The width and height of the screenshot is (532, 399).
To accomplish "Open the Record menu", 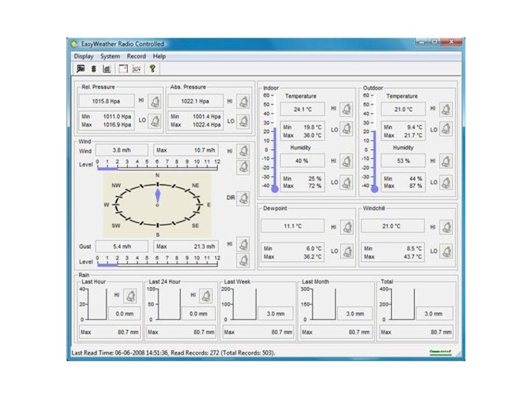I will (137, 56).
